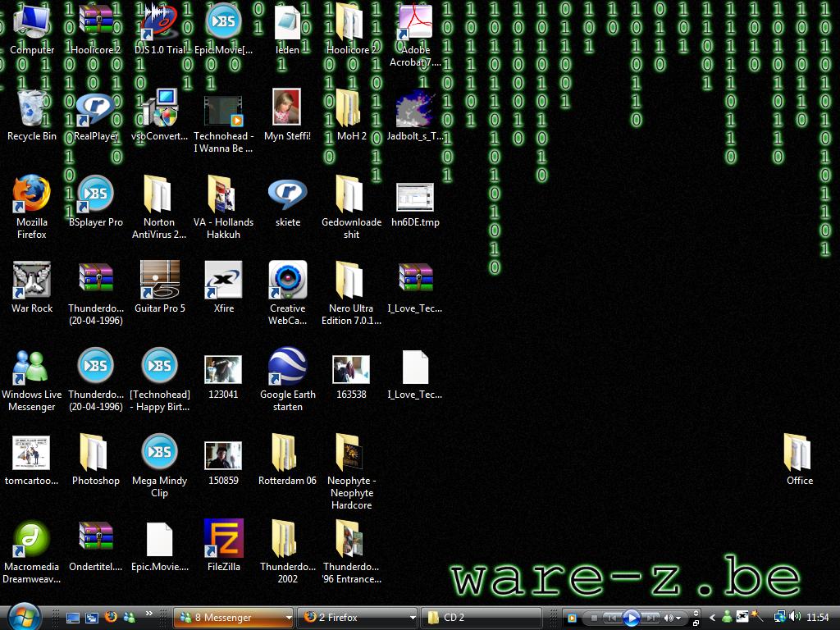Open the Thunderdome 2002 folder
The width and height of the screenshot is (840, 630).
click(x=288, y=552)
